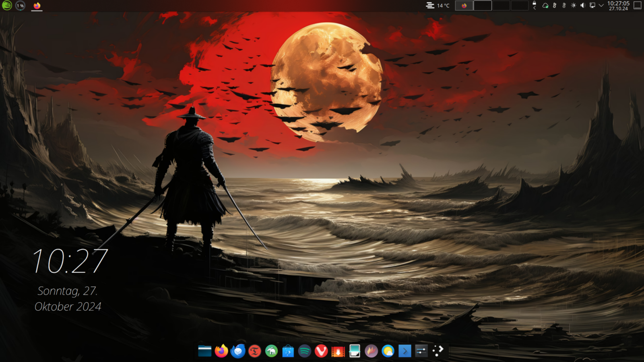644x362 pixels.
Task: Open the Konsole terminal icon
Action: (x=405, y=351)
